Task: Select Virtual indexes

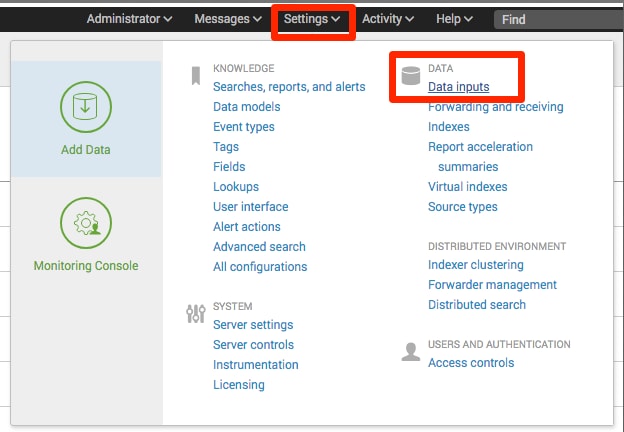Action: 468,187
